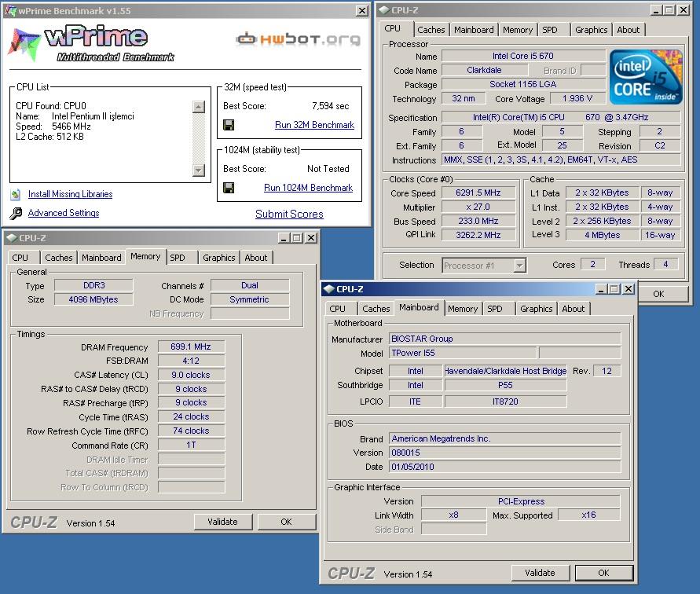Click Validate in Memory CPU-Z window
Image resolution: width=700 pixels, height=594 pixels.
[x=223, y=522]
